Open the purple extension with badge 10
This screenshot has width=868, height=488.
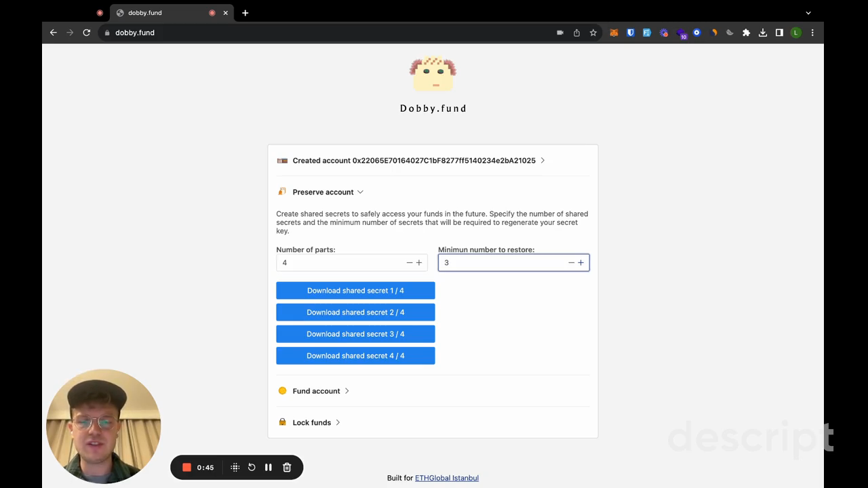682,33
